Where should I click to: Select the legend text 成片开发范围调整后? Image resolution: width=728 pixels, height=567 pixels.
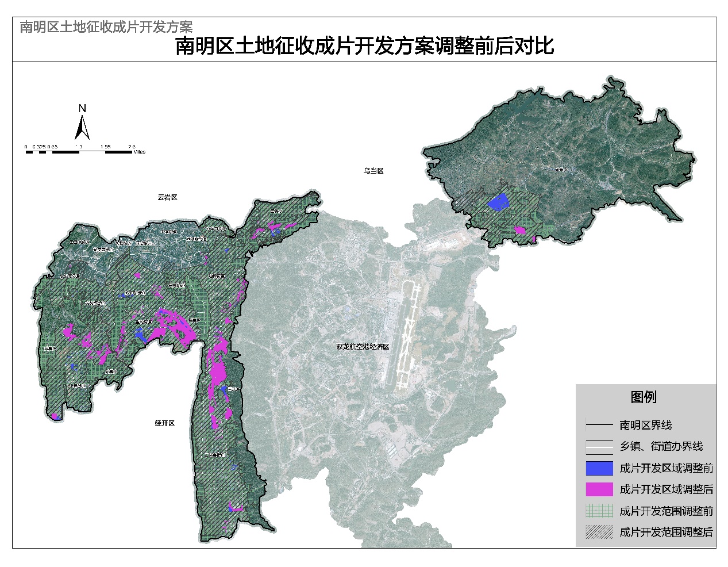click(x=667, y=532)
